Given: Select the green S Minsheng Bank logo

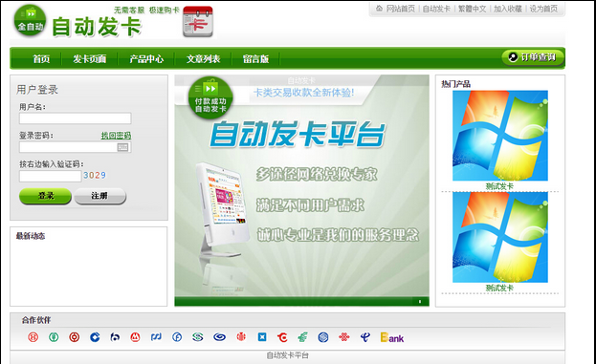Looking at the screenshot, I should click(198, 336).
